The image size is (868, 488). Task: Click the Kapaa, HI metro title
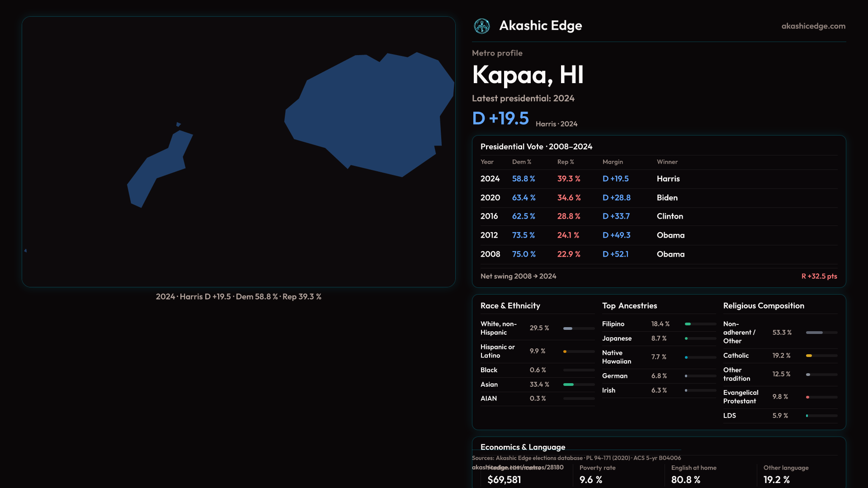coord(528,75)
